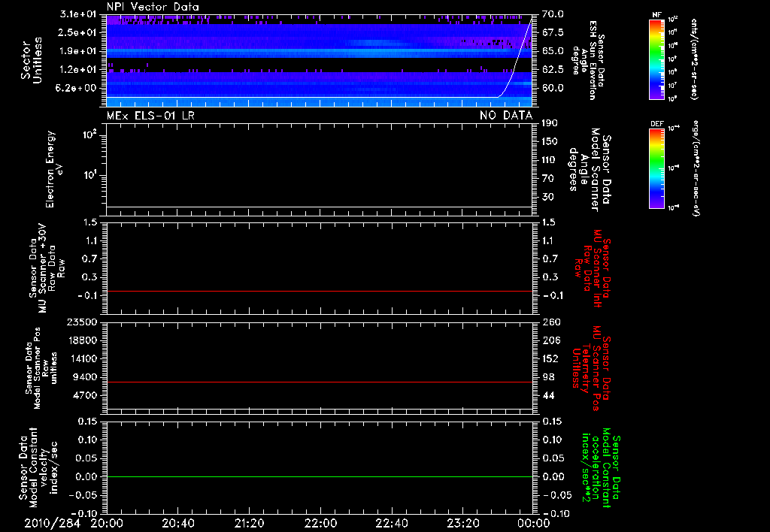Select the 'ESH Sun Elevation Angle' axis title
Image resolution: width=770 pixels, height=532 pixels.
588,60
